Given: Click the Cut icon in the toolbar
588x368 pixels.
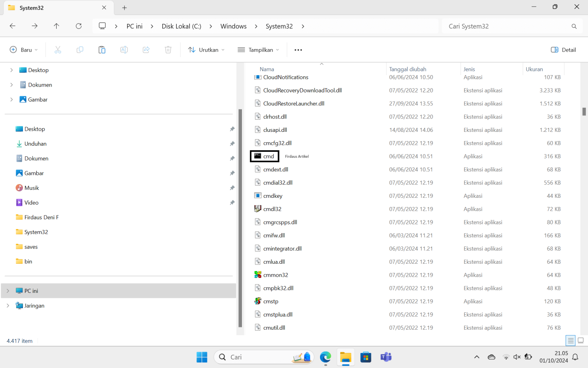Looking at the screenshot, I should (58, 49).
